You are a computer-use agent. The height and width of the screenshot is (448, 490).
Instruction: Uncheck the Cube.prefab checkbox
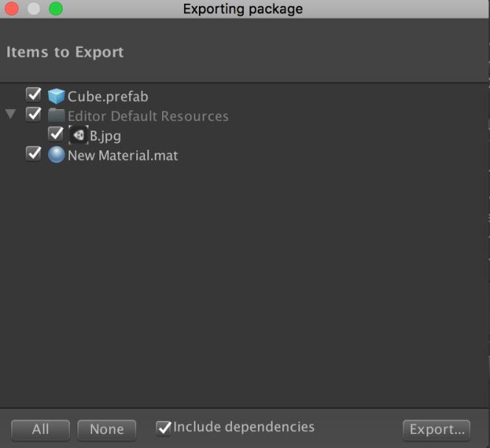(x=33, y=95)
